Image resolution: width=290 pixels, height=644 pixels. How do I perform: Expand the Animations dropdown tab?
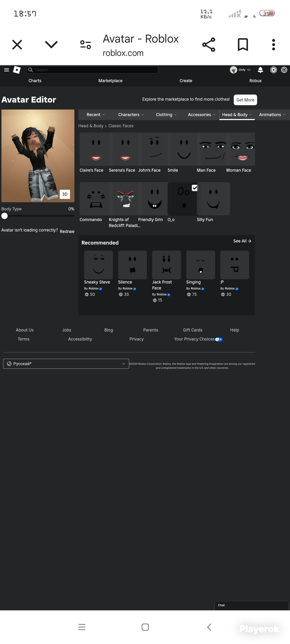click(x=272, y=115)
